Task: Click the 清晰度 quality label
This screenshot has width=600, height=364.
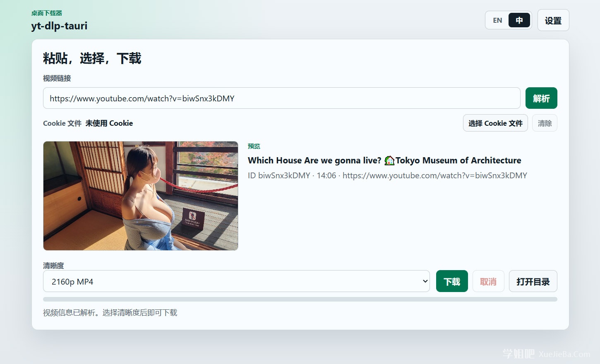Action: click(x=53, y=266)
